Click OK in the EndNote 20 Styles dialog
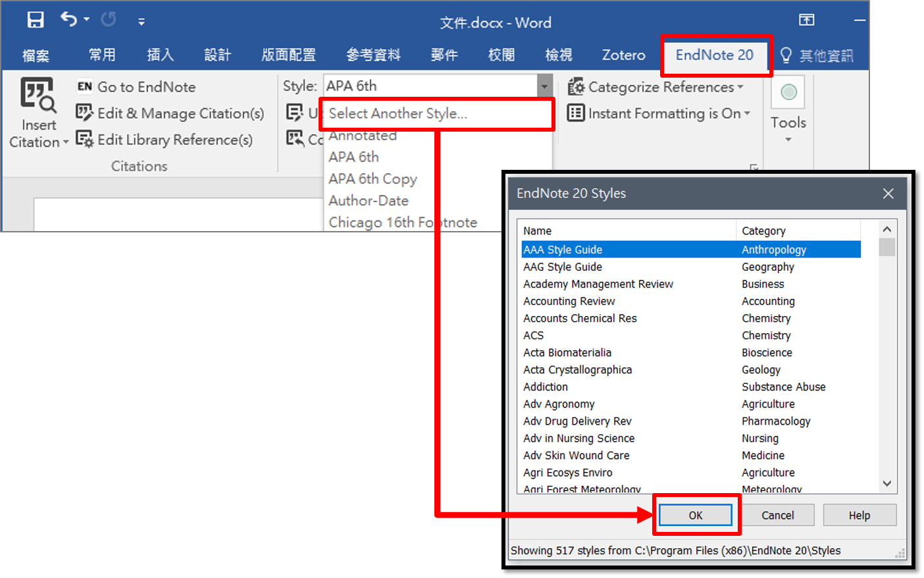Screen dimensions: 924x578 696,515
